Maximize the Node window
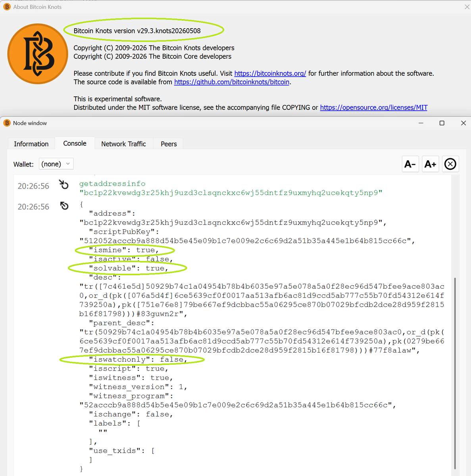The height and width of the screenshot is (476, 471). click(442, 123)
